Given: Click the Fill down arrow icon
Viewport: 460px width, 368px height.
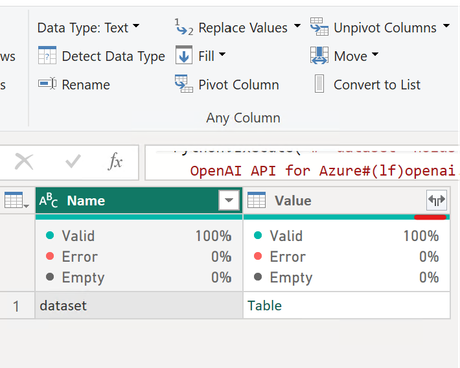Looking at the screenshot, I should click(x=184, y=55).
